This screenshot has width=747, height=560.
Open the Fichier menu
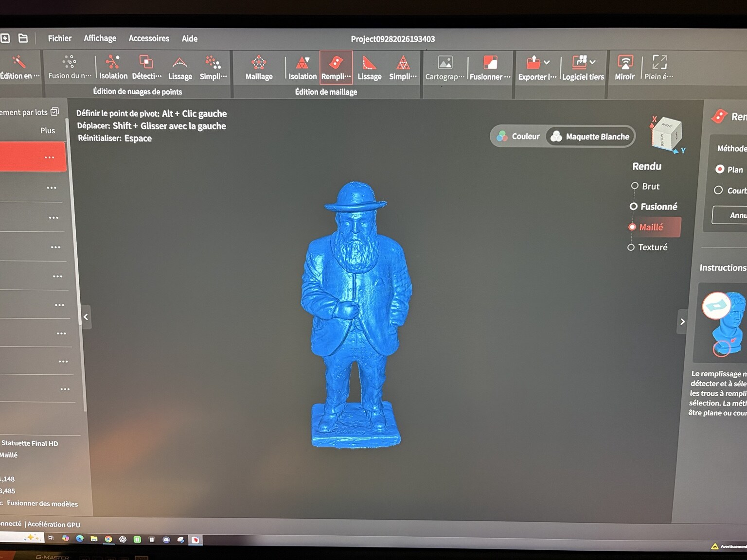click(x=59, y=38)
